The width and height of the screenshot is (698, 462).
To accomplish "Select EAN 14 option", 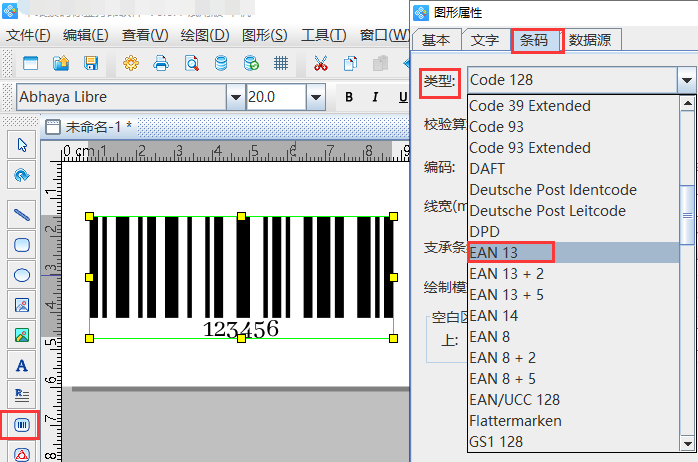I will click(573, 316).
